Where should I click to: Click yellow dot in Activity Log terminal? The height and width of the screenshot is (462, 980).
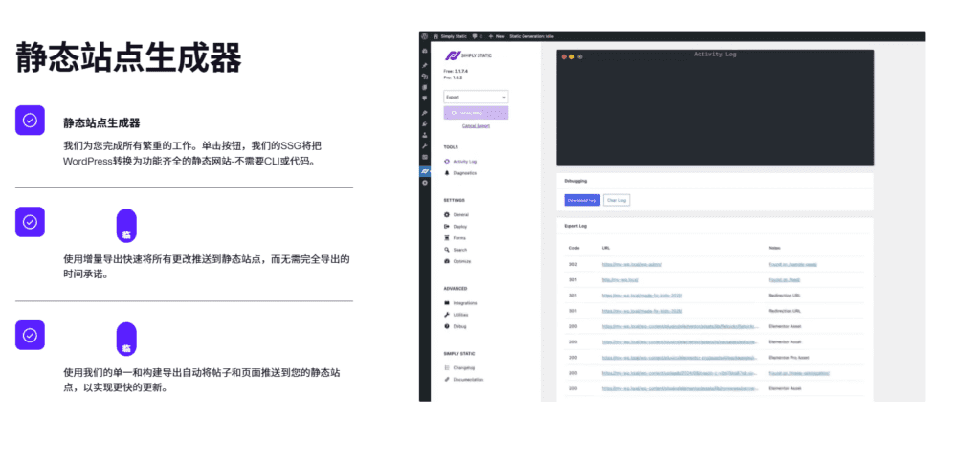[572, 56]
